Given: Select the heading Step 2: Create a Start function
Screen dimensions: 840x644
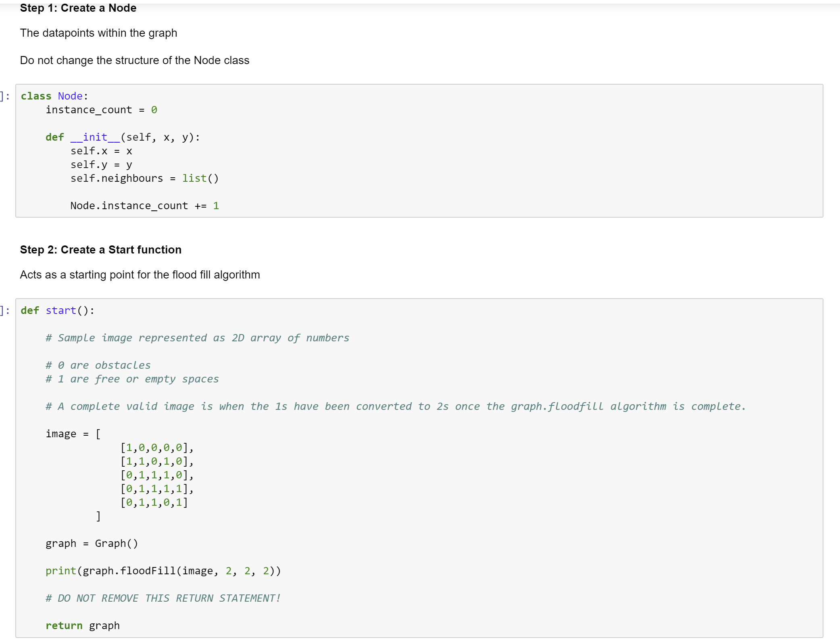Looking at the screenshot, I should (x=100, y=250).
